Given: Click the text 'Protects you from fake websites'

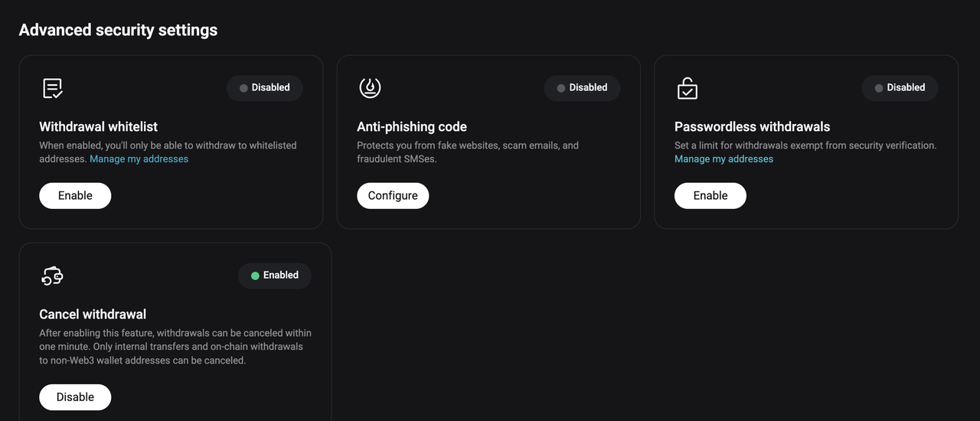Looking at the screenshot, I should coord(427,145).
